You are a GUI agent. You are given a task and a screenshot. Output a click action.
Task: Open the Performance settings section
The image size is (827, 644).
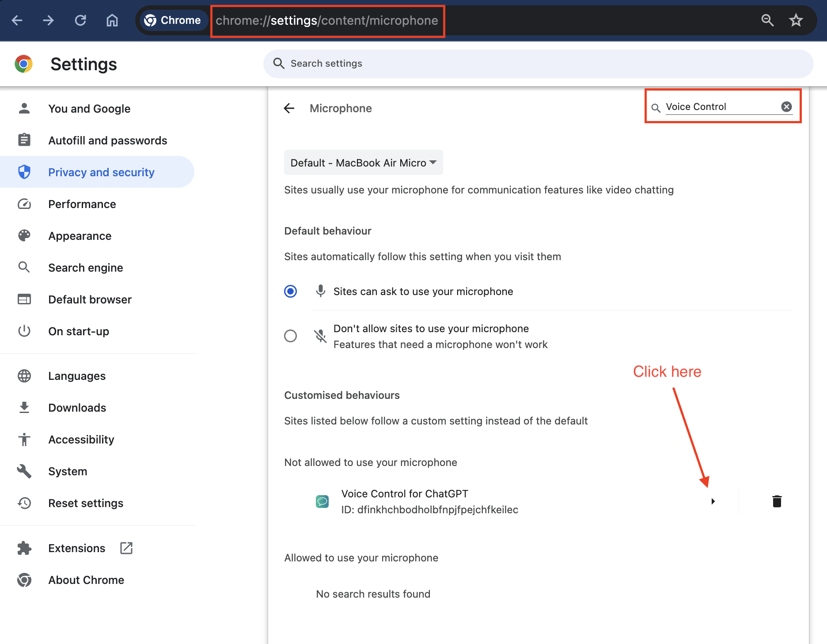tap(82, 204)
